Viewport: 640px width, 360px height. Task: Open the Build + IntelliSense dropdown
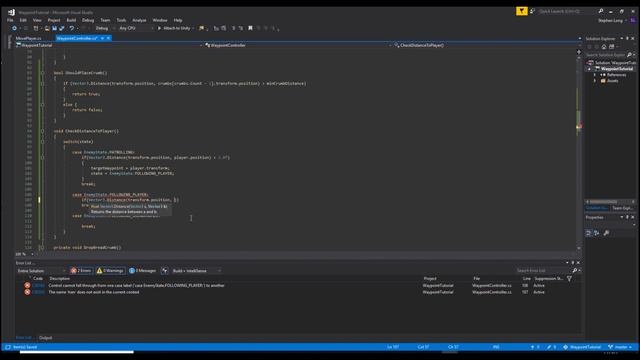196,271
